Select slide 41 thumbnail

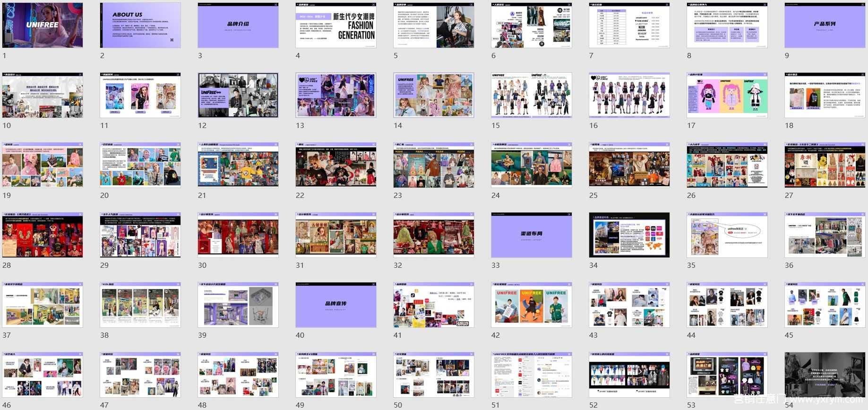[434, 305]
